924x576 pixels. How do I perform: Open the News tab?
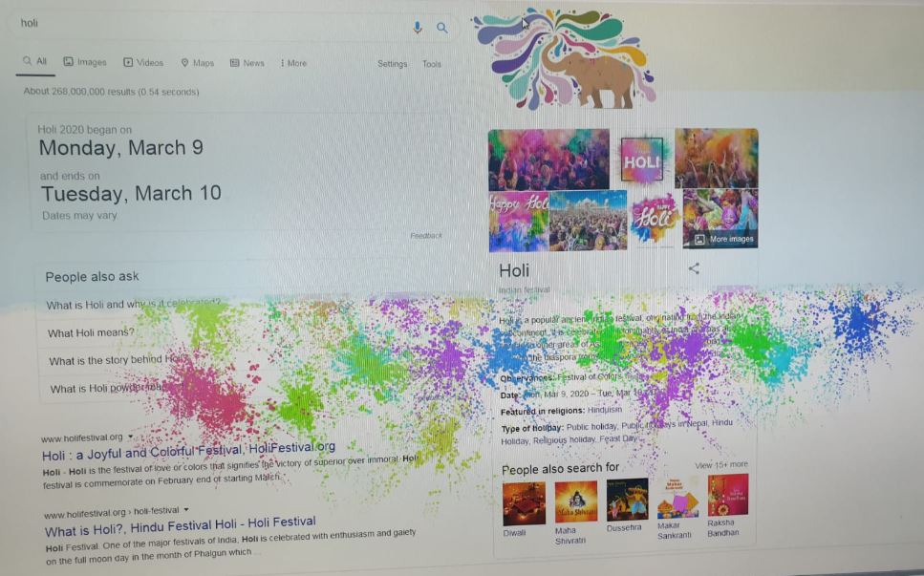(x=247, y=63)
